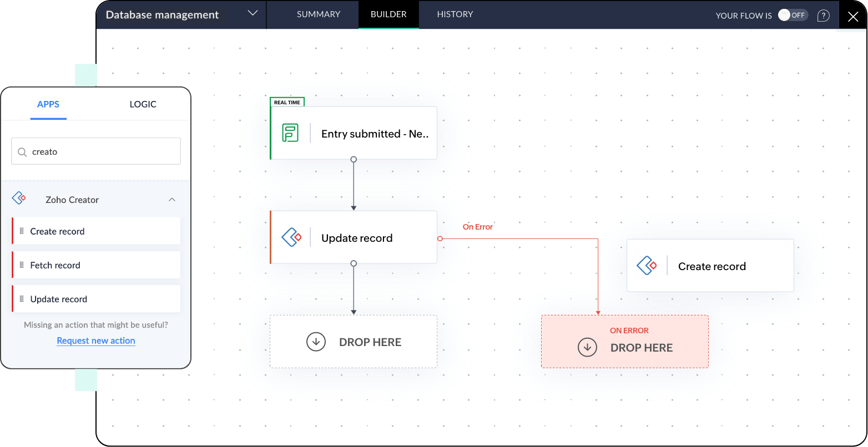The height and width of the screenshot is (447, 868).
Task: Click the app search field containing creato
Action: pos(103,151)
